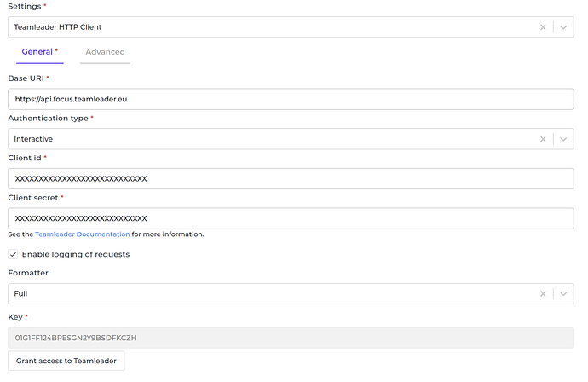Expand the Authentication type dropdown arrow
This screenshot has width=588, height=382.
[x=563, y=139]
